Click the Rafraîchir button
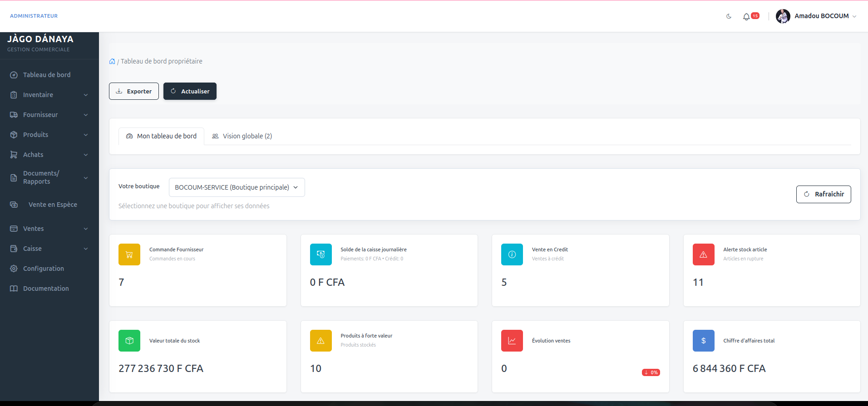Viewport: 868px width, 406px height. coord(824,194)
